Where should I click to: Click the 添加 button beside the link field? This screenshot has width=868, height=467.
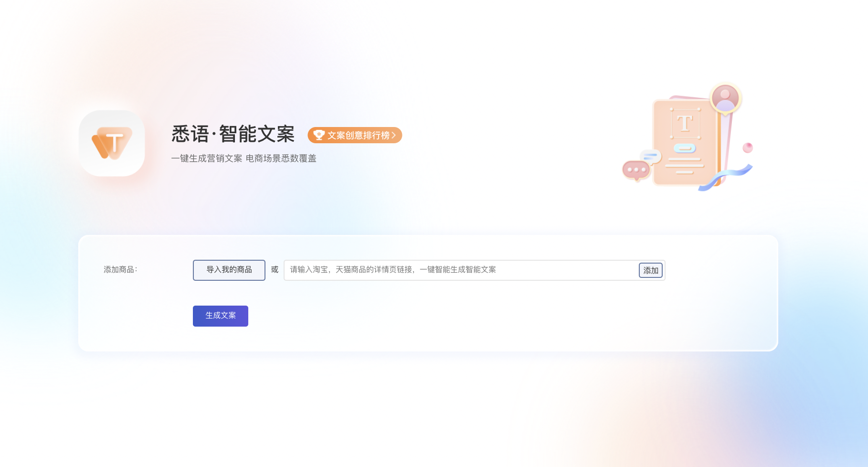click(x=651, y=270)
